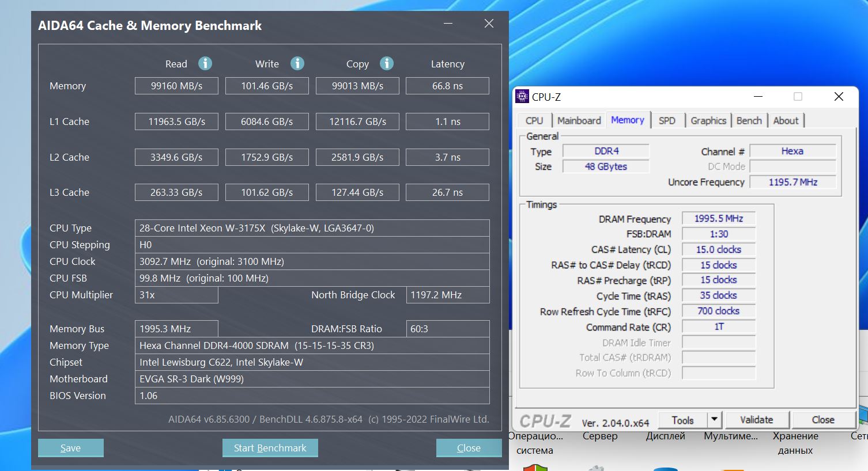Click the DRAM:FSB Ratio value 60:3
The image size is (868, 471).
click(x=448, y=329)
